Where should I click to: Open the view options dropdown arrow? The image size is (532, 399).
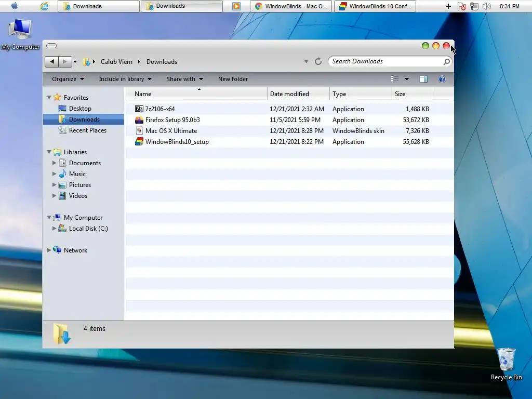click(407, 79)
